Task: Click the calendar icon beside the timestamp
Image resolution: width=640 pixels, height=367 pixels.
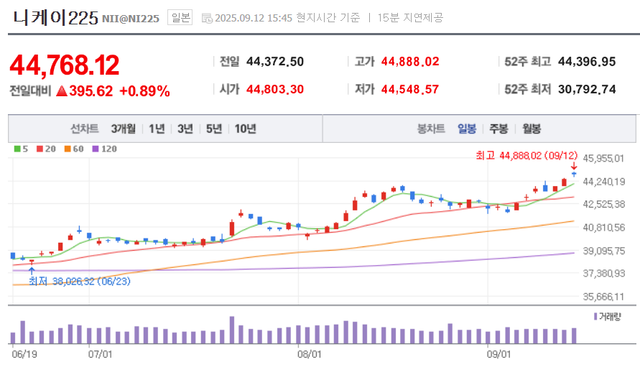Action: (x=207, y=18)
